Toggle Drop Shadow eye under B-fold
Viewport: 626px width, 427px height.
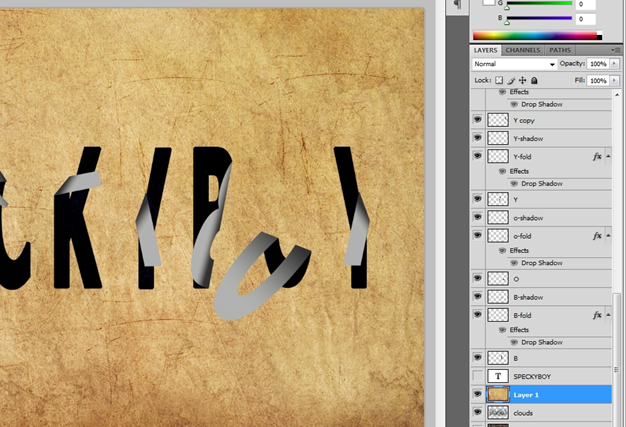pos(514,342)
